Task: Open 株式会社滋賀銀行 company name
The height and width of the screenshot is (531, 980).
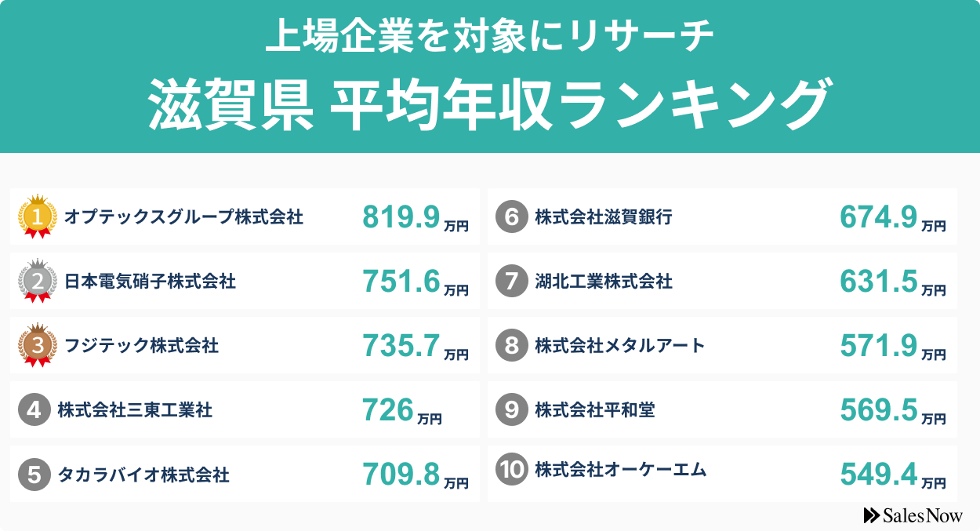Action: (603, 216)
